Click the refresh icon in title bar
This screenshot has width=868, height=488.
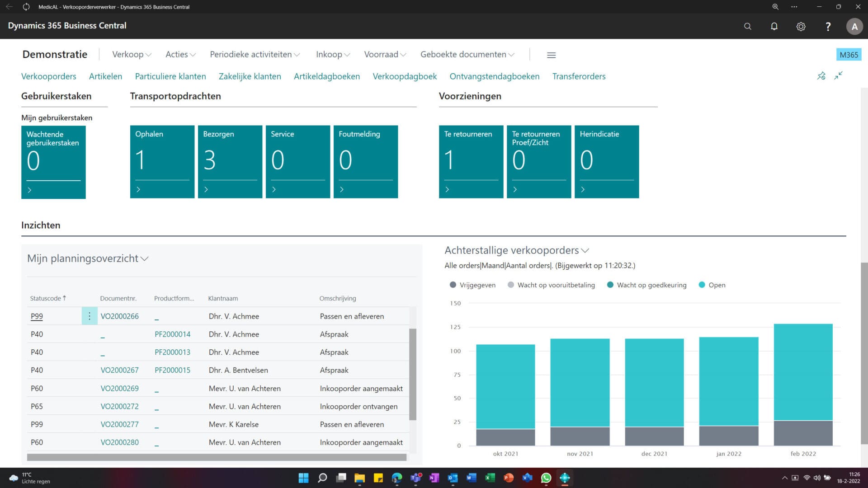(26, 7)
